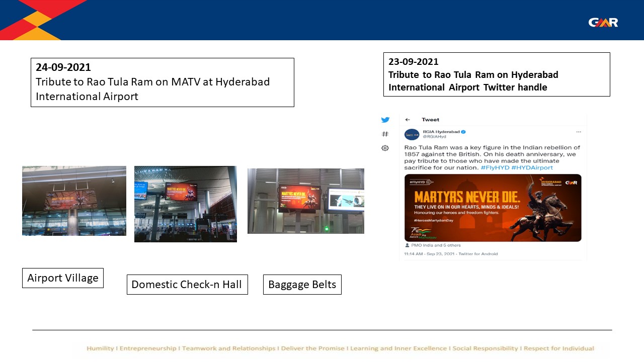Click the 24-09-2021 MATV tribute text box

[x=162, y=82]
